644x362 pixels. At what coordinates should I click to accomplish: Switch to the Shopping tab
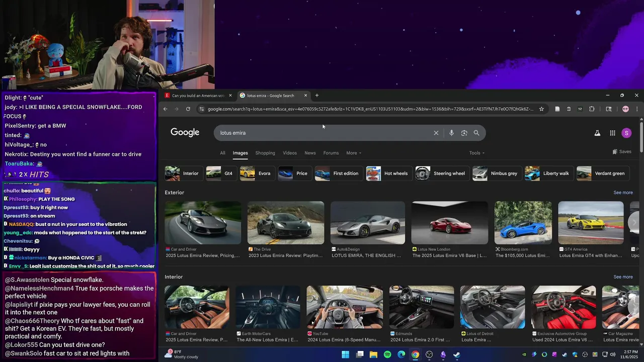(x=265, y=153)
